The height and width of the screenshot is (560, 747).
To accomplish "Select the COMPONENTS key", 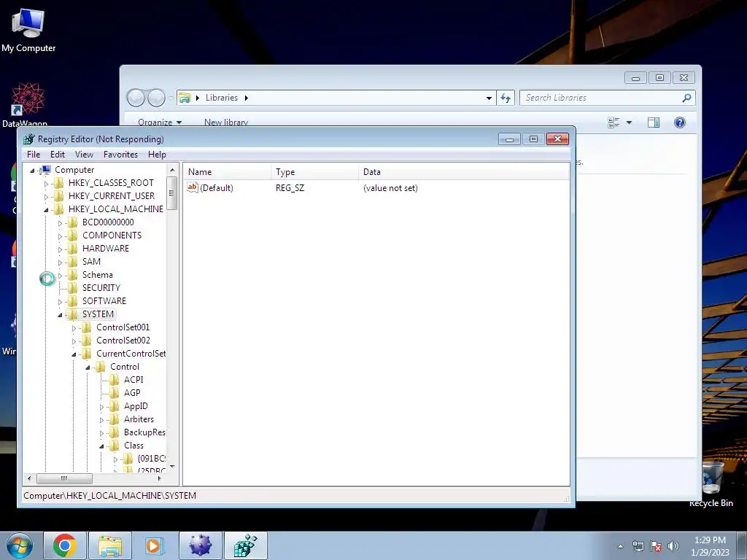I will (x=112, y=236).
